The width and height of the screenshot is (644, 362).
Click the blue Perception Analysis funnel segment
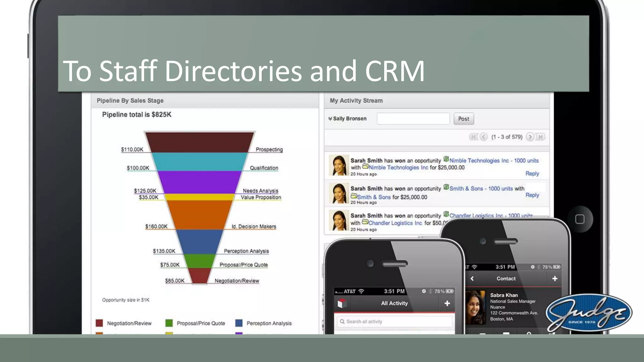(199, 242)
